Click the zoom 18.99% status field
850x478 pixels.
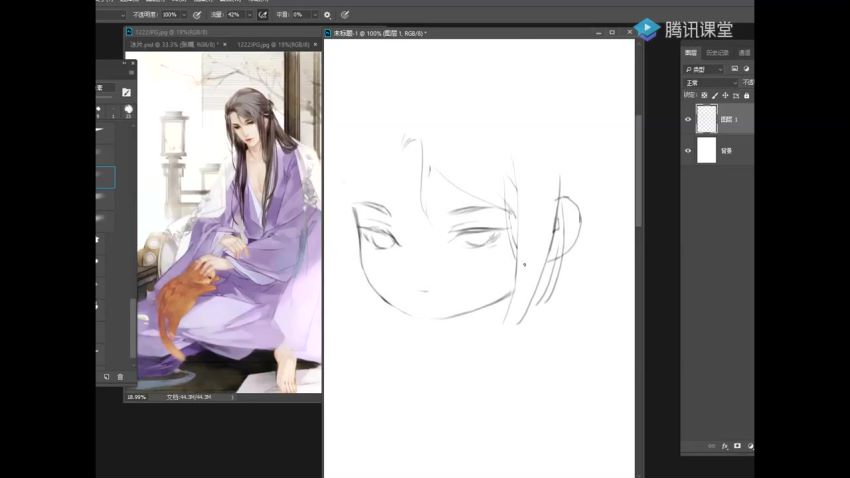137,397
